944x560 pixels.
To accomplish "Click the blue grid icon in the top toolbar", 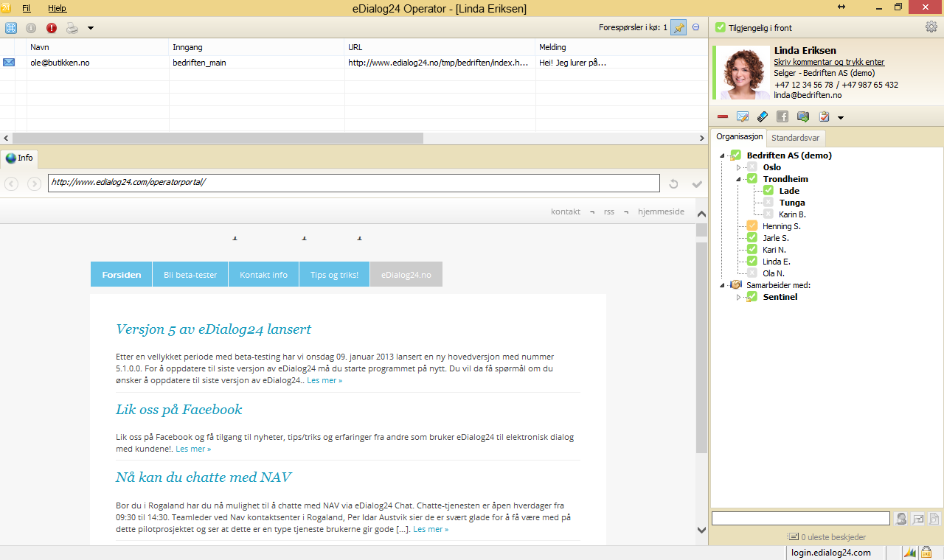I will [11, 28].
